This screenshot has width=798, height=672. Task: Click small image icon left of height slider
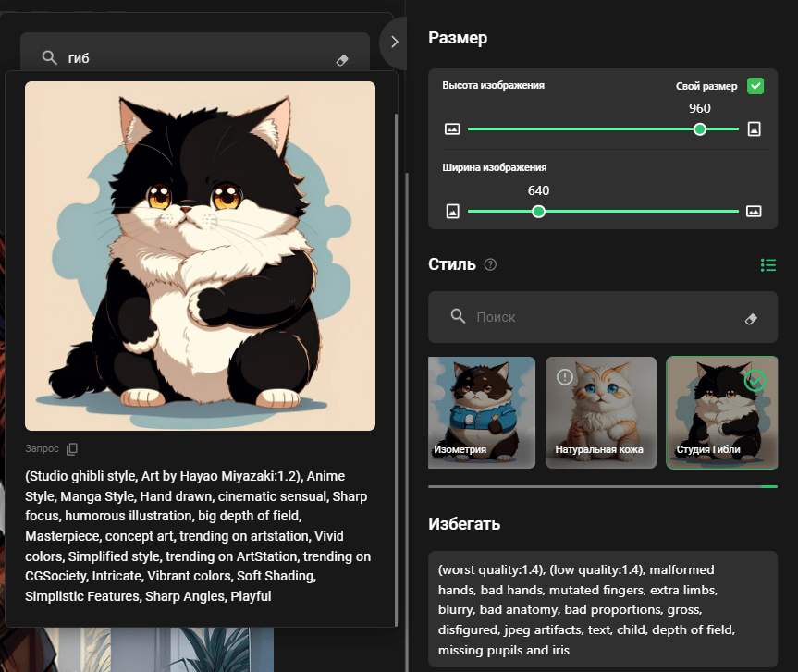point(452,129)
